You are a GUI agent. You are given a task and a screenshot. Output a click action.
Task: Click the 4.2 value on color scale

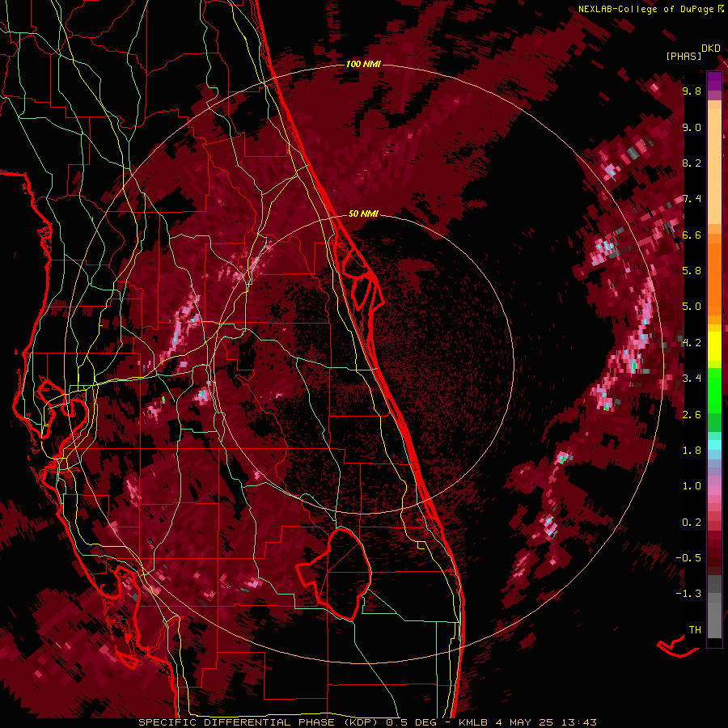point(692,343)
